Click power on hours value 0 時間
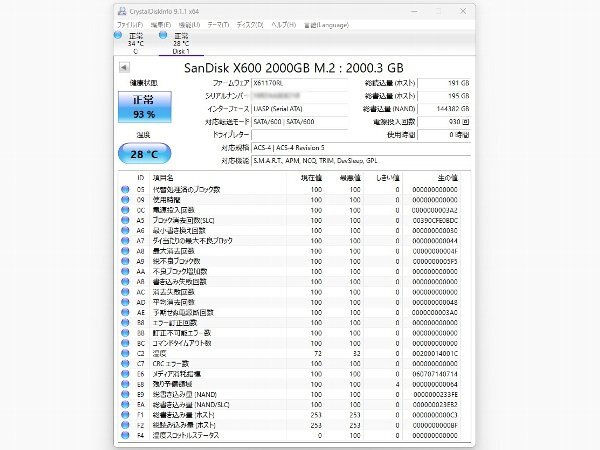 (444, 135)
